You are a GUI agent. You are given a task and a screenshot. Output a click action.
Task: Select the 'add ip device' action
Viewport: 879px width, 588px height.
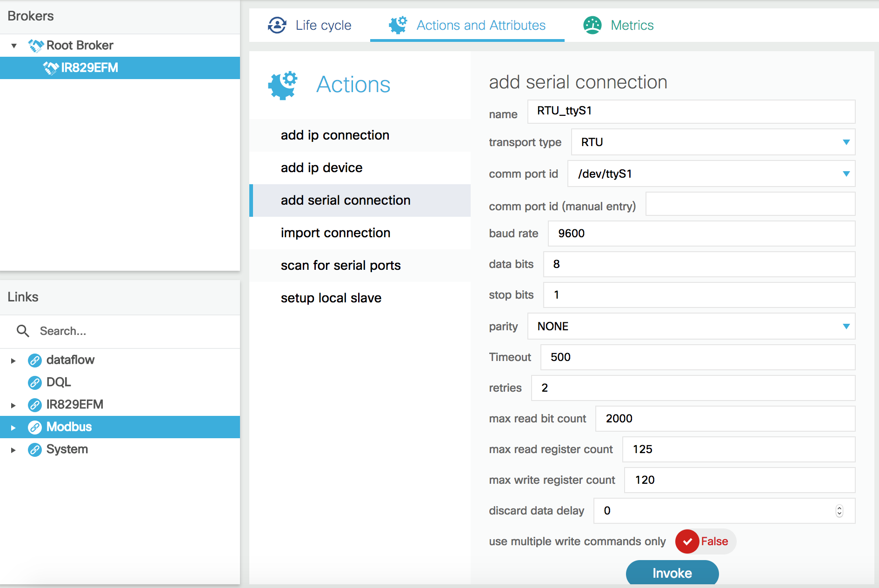(321, 167)
